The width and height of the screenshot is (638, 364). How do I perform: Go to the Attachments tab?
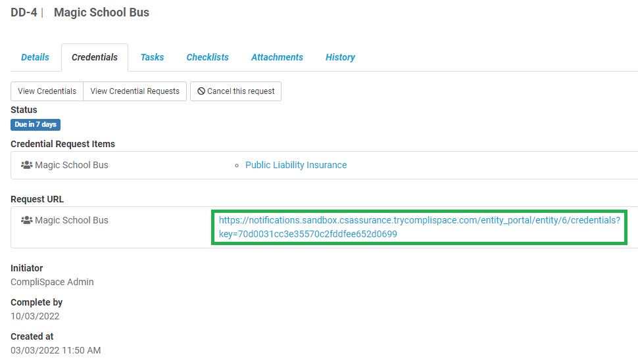277,57
